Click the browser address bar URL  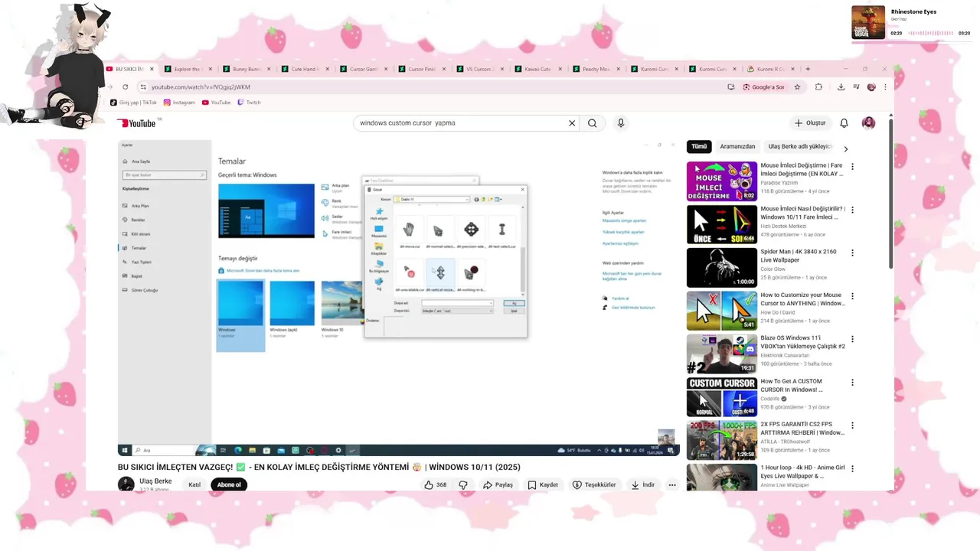coord(201,87)
